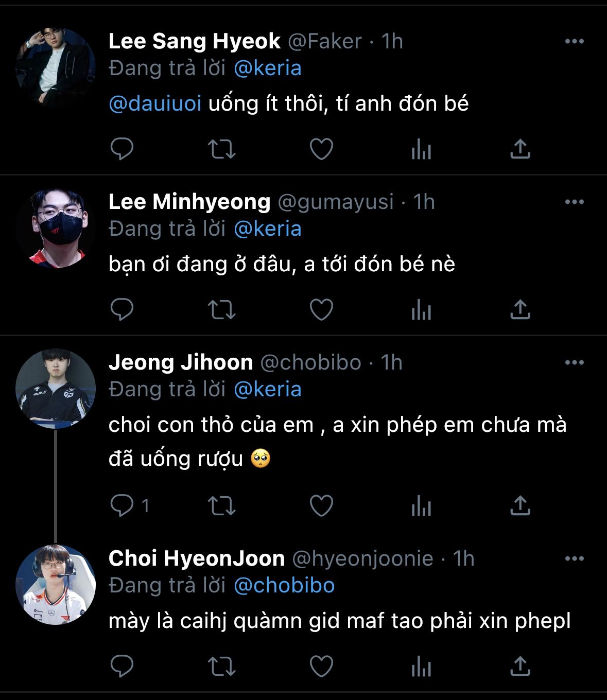Like Choi HyeonJoon's reply
This screenshot has height=700, width=607.
321,667
